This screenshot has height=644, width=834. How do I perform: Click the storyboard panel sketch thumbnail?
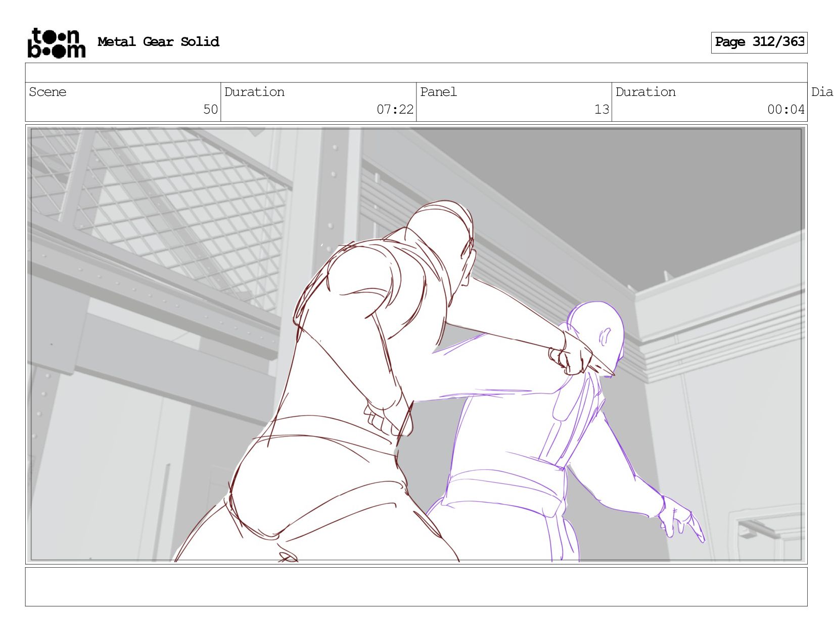(x=416, y=344)
